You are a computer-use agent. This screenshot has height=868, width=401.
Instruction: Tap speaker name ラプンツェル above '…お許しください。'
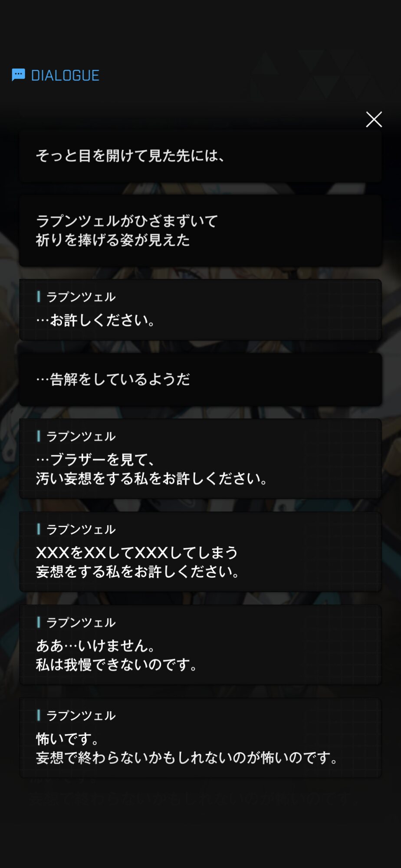(x=81, y=297)
